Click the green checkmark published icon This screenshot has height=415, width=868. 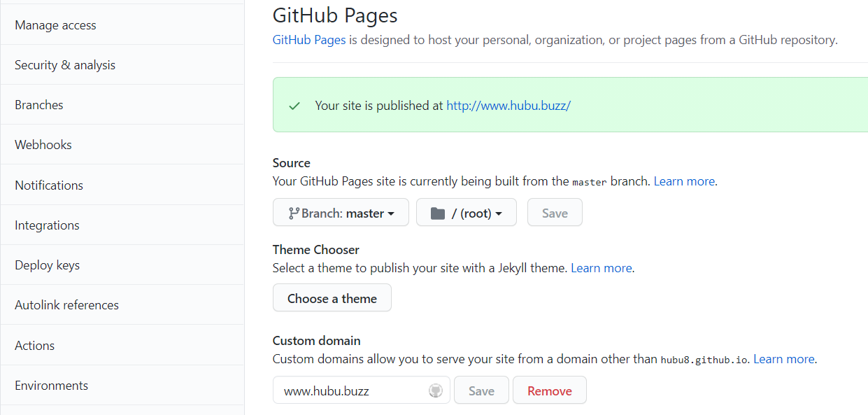click(294, 106)
